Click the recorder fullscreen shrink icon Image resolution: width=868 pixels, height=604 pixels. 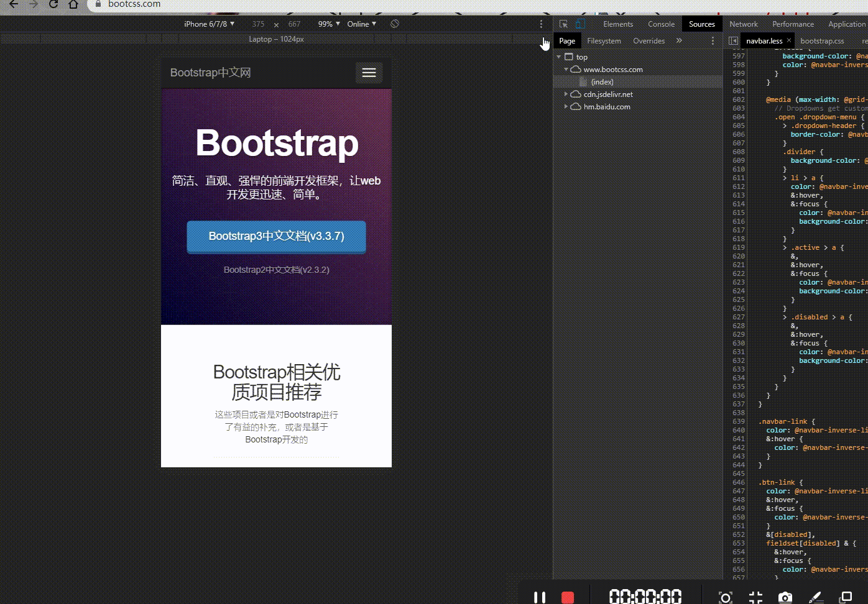[x=755, y=598]
